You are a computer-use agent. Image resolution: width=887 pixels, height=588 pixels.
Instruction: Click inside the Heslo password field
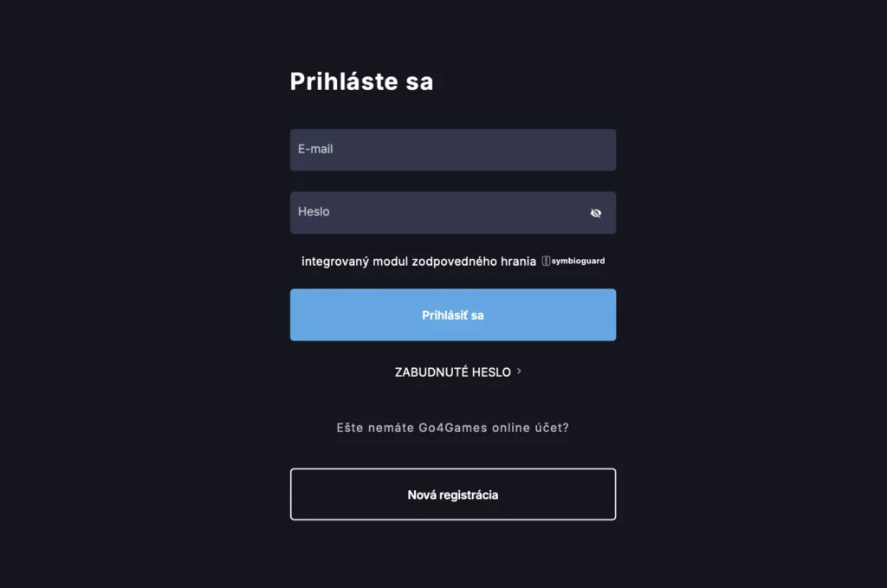[x=433, y=212]
